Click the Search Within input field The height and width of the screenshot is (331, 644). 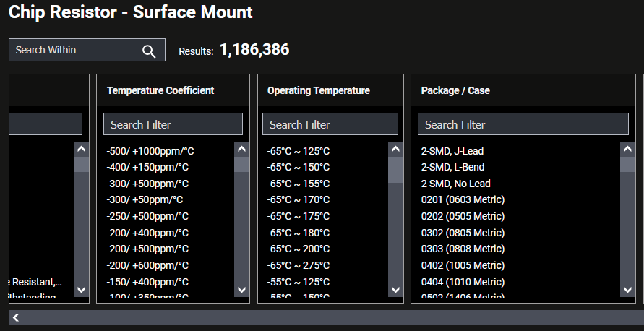pos(87,50)
